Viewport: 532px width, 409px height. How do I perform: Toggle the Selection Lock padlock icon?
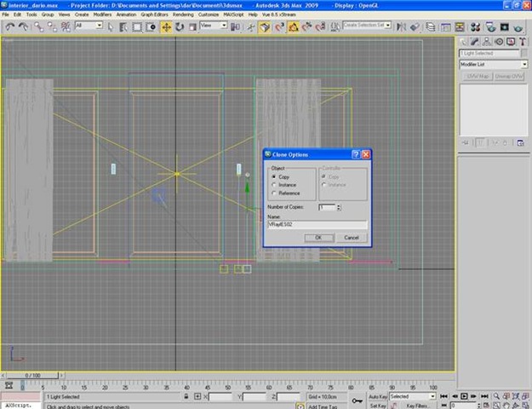(186, 396)
